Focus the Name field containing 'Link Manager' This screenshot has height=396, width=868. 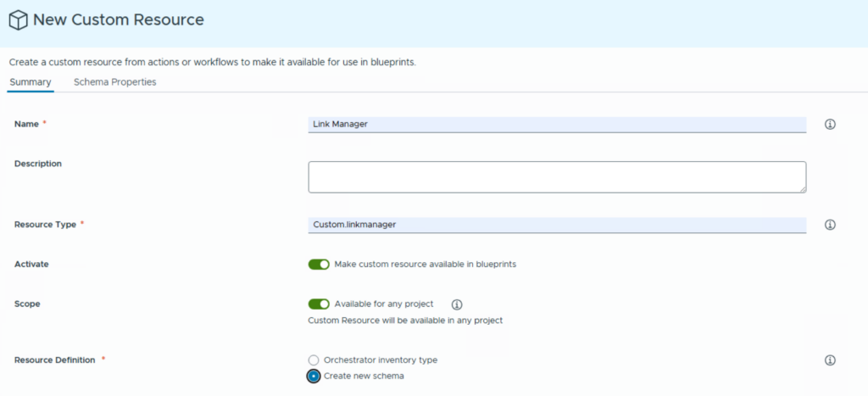coord(557,125)
